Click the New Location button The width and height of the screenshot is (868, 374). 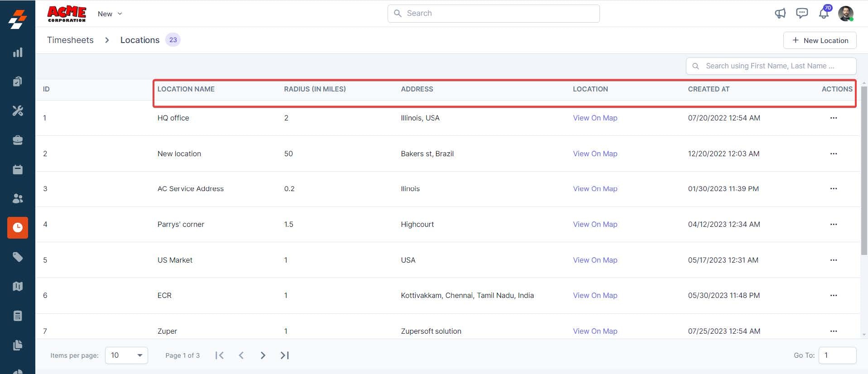pos(820,40)
